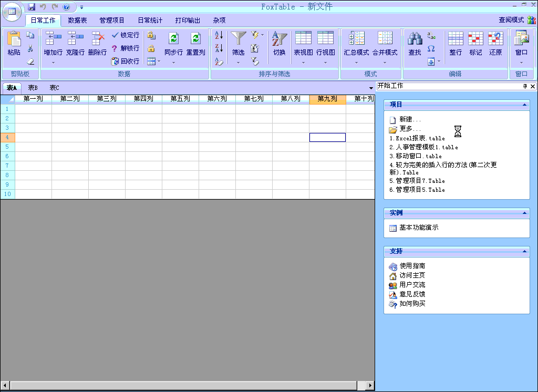Click the 切换 sort-filter switch icon
Viewport: 538px width, 392px height.
point(280,38)
